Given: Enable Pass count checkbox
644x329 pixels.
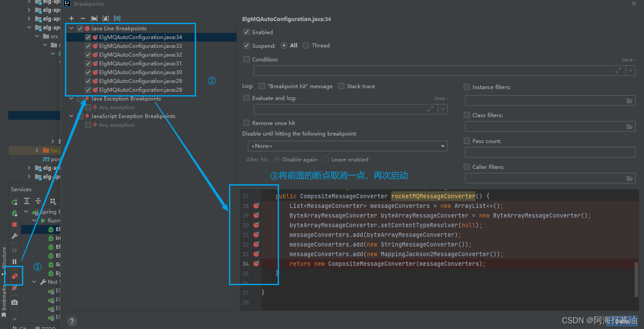Looking at the screenshot, I should click(x=467, y=141).
